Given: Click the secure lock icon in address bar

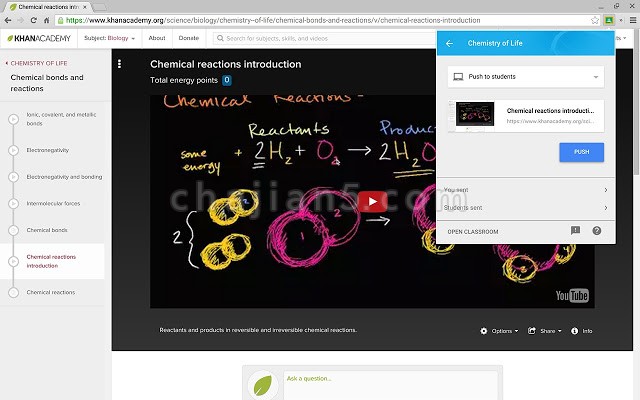Looking at the screenshot, I should [x=60, y=20].
